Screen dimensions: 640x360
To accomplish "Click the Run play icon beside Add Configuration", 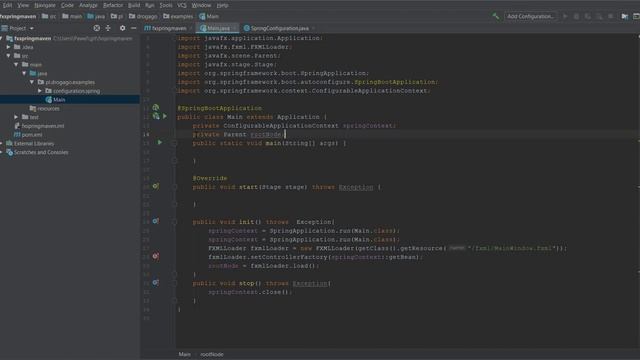I will coord(565,16).
